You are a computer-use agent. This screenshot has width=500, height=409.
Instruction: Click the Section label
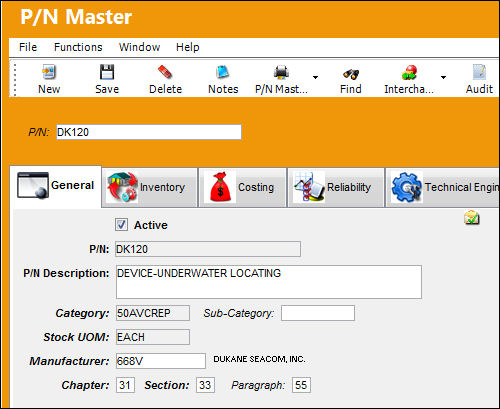(x=167, y=385)
